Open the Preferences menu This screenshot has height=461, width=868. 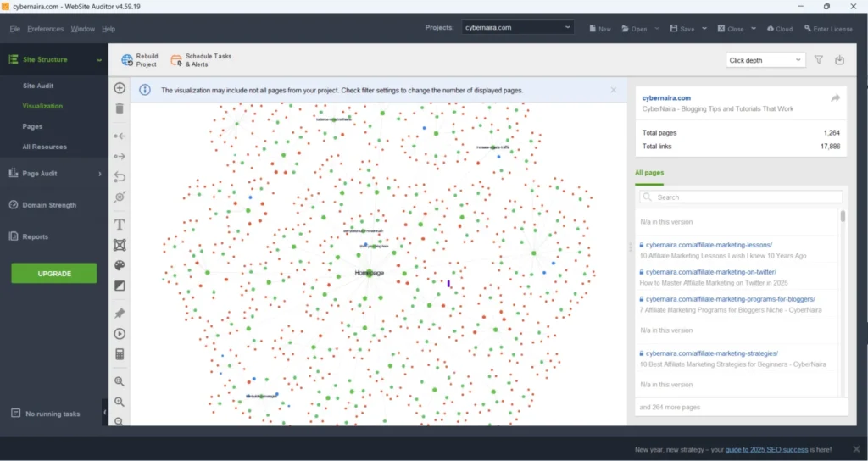[x=46, y=29]
